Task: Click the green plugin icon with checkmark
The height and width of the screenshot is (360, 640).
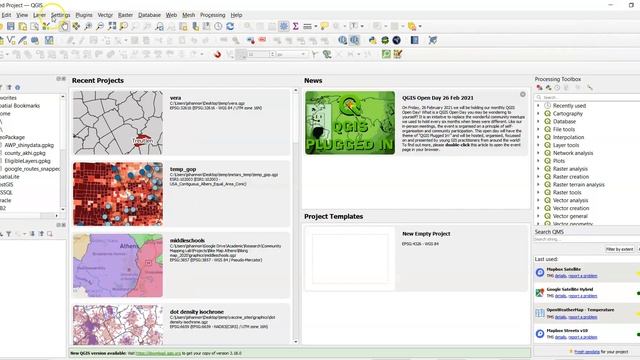Action: click(x=386, y=54)
